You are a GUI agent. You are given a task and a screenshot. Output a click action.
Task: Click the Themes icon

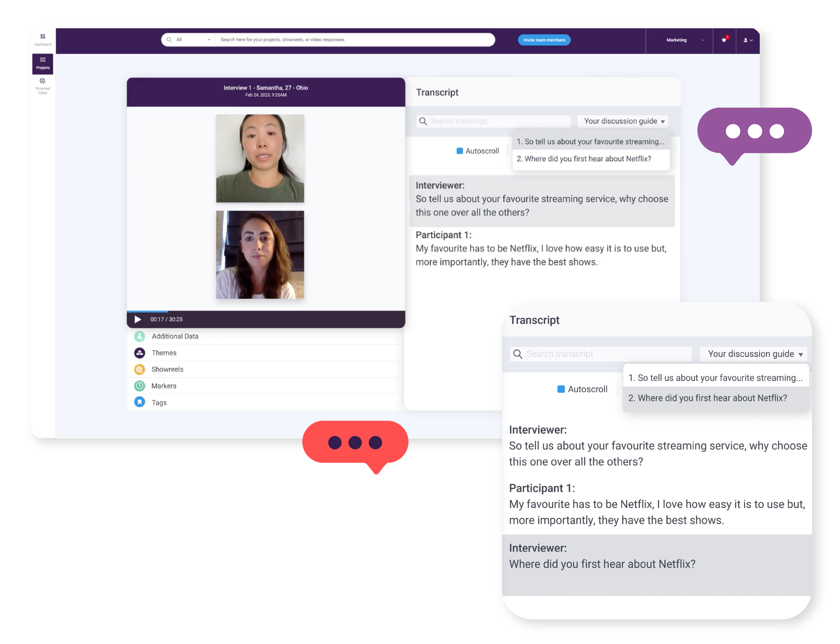[140, 353]
